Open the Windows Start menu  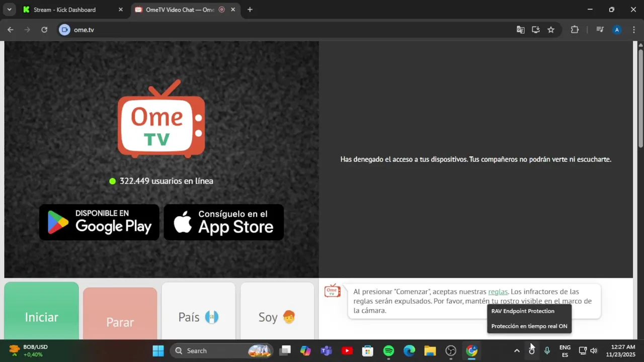(x=158, y=351)
